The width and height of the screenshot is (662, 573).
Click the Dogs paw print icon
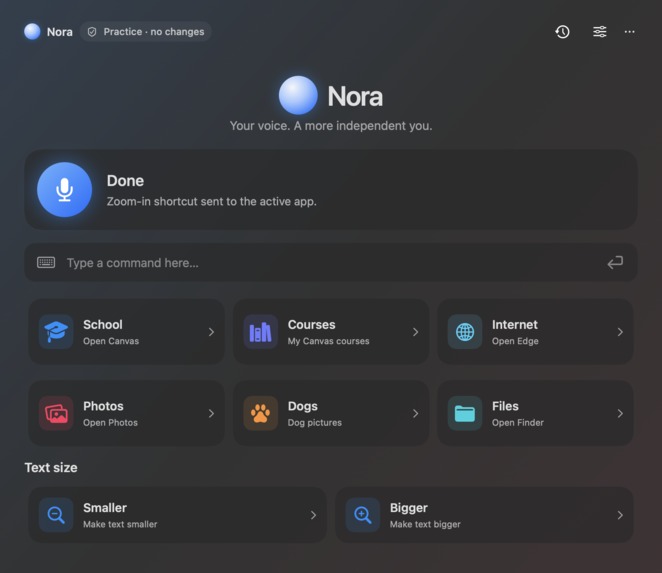(260, 413)
